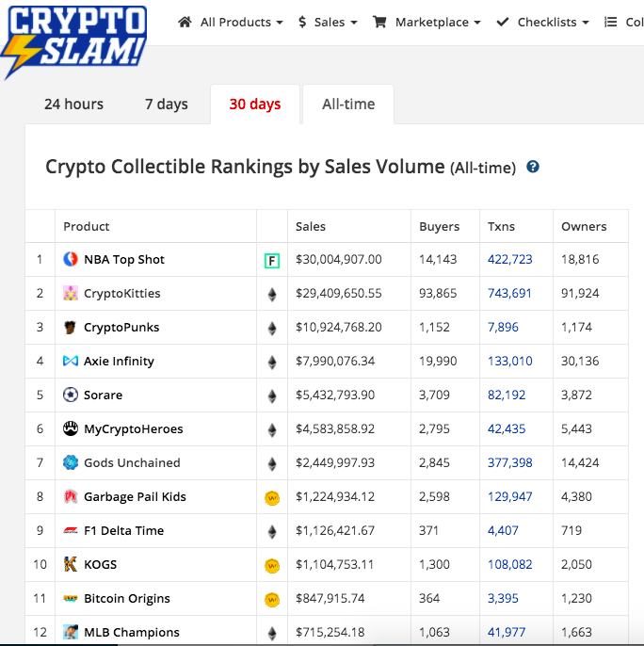Click the Flow blockchain icon for NBA Top Shot
The image size is (644, 646).
click(x=272, y=261)
